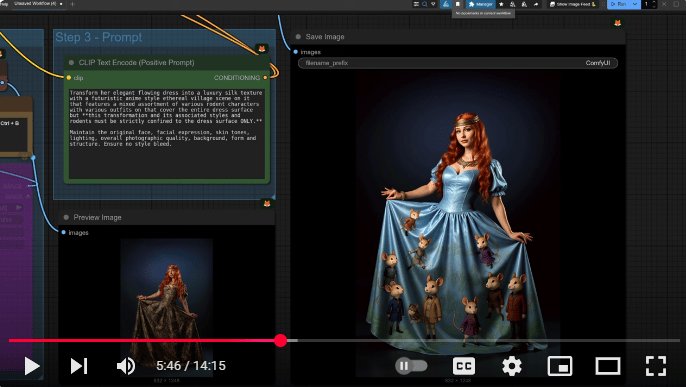Mute the video volume
The image size is (686, 387).
coord(126,366)
